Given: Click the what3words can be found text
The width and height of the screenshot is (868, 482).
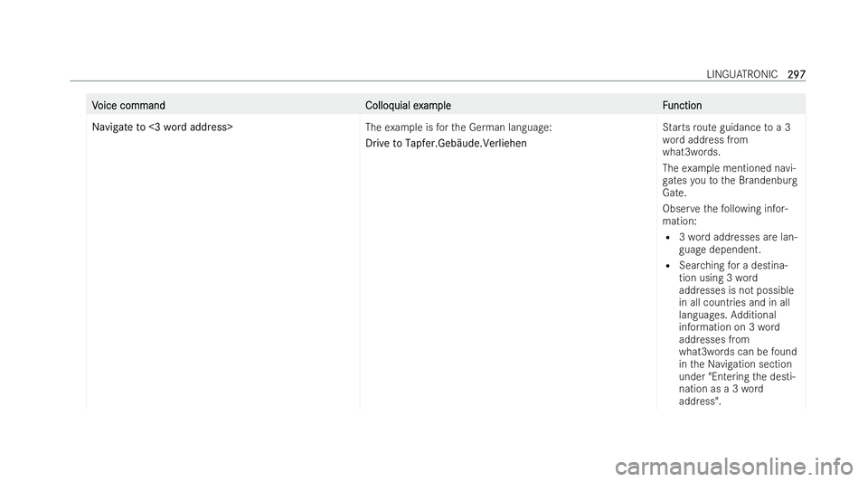Looking at the screenshot, I should pos(738,352).
